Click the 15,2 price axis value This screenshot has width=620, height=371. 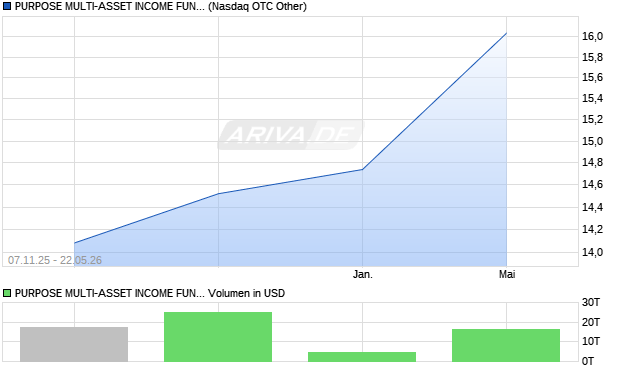(x=592, y=119)
